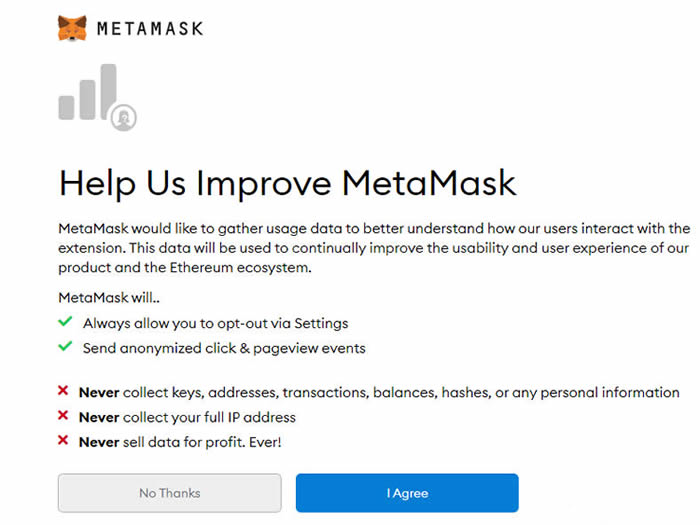The width and height of the screenshot is (700, 525).
Task: Click the Help Us Improve MetaMask heading
Action: click(288, 183)
